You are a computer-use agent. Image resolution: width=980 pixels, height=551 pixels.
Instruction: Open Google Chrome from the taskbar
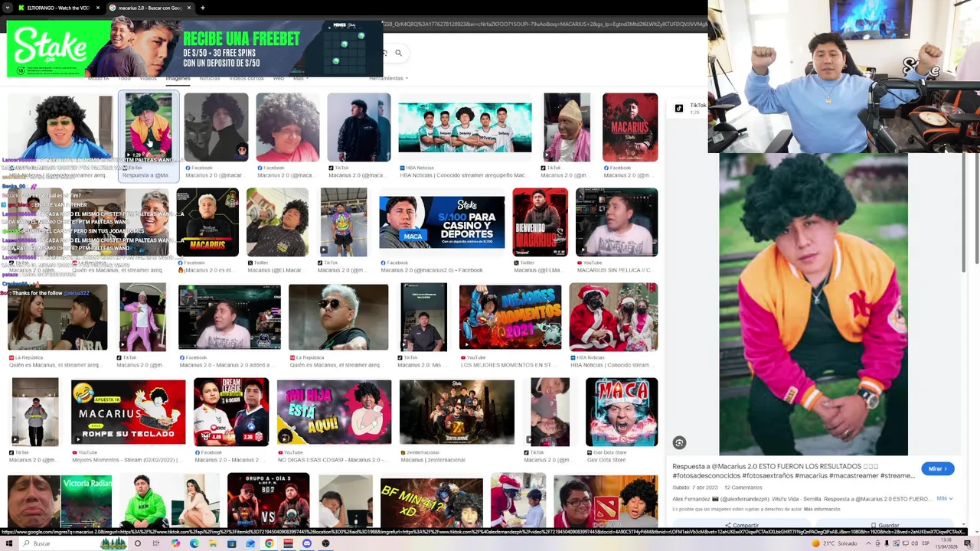point(269,543)
